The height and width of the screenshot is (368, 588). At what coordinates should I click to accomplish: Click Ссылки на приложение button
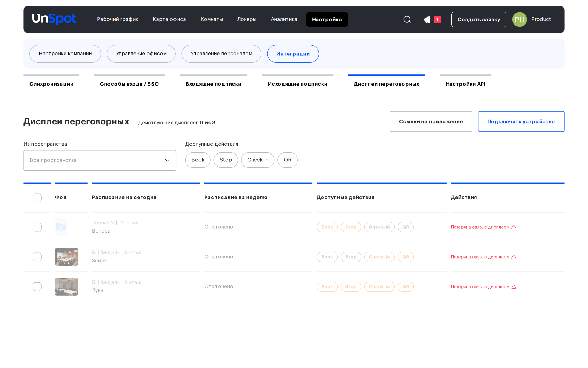coord(431,121)
